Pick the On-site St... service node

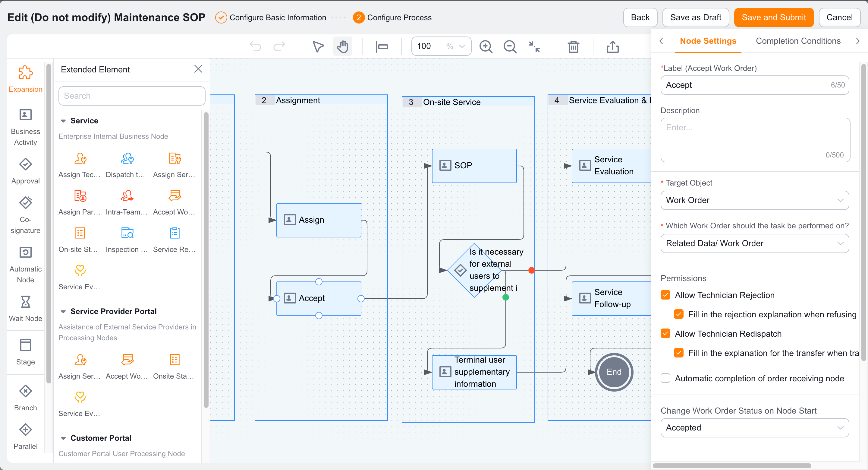point(80,240)
